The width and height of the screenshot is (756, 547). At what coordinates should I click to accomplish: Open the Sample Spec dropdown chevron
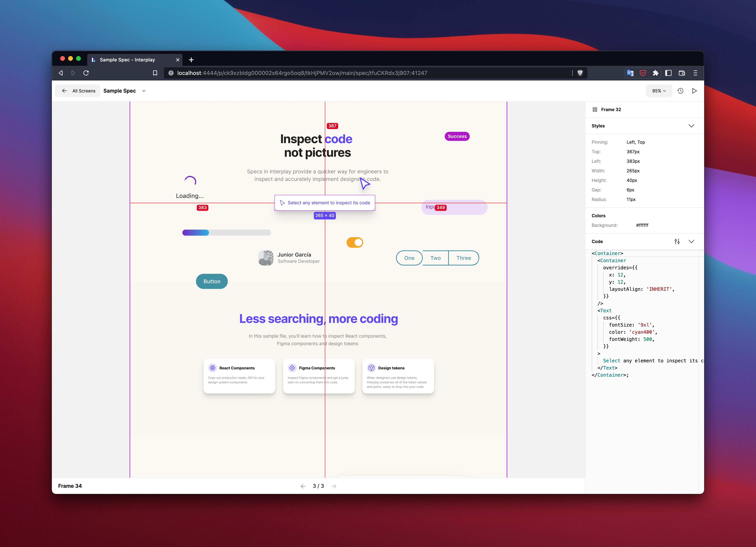(144, 91)
